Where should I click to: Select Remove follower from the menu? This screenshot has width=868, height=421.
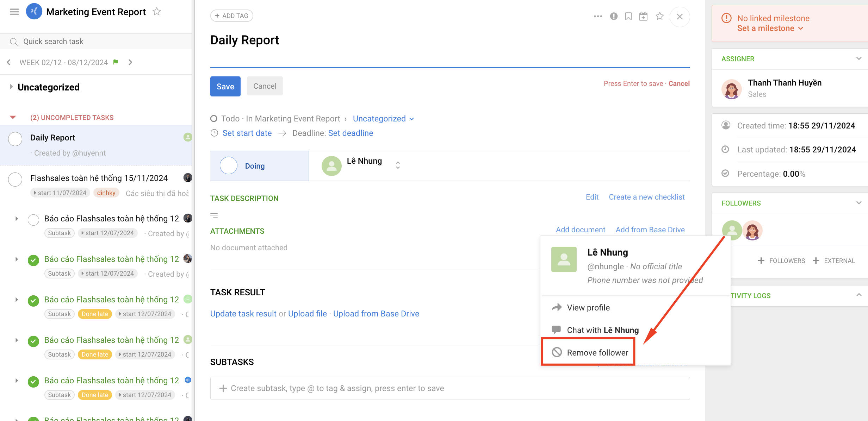coord(597,352)
